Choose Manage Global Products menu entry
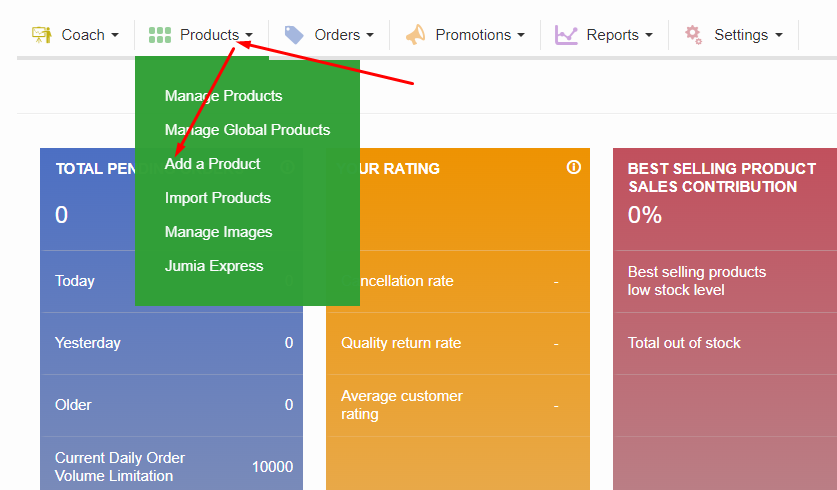This screenshot has height=490, width=837. (247, 130)
